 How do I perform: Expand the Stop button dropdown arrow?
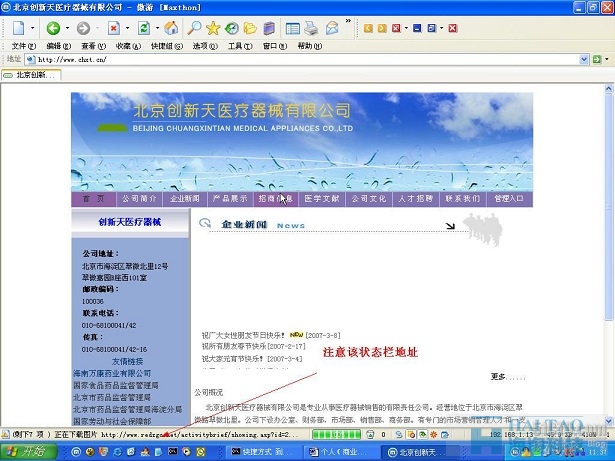(127, 28)
